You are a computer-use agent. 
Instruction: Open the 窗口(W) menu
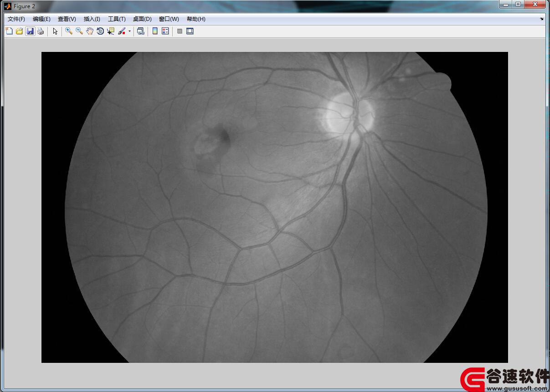coord(169,19)
